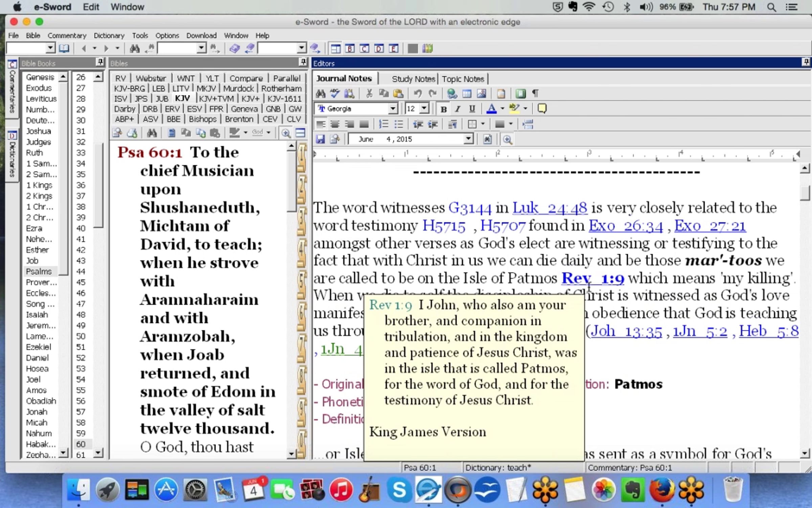Click the spell check icon in editor toolbar
Image resolution: width=812 pixels, height=508 pixels.
point(335,93)
